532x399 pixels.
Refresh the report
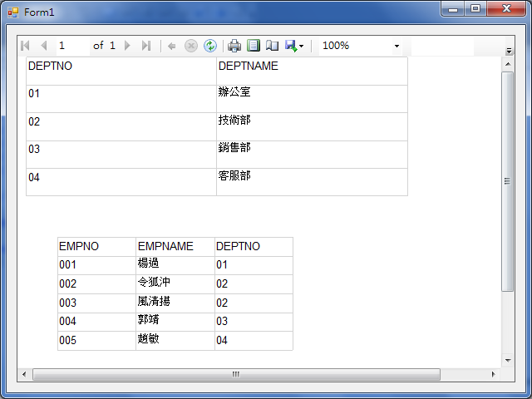[210, 46]
